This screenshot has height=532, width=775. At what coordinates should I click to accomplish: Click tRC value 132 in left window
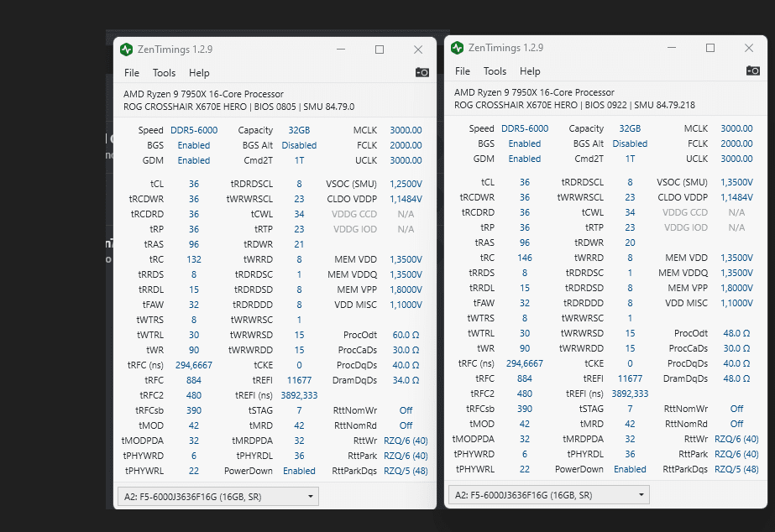click(194, 259)
